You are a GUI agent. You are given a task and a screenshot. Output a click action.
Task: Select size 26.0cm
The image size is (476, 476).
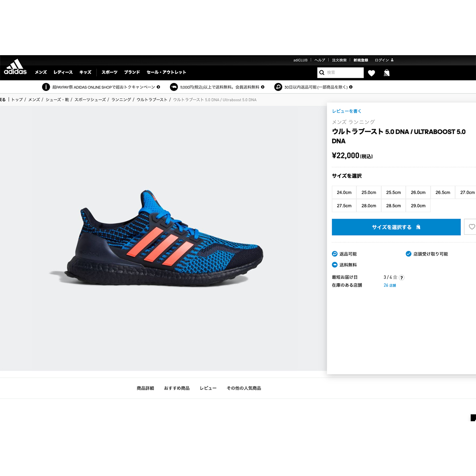(x=418, y=192)
